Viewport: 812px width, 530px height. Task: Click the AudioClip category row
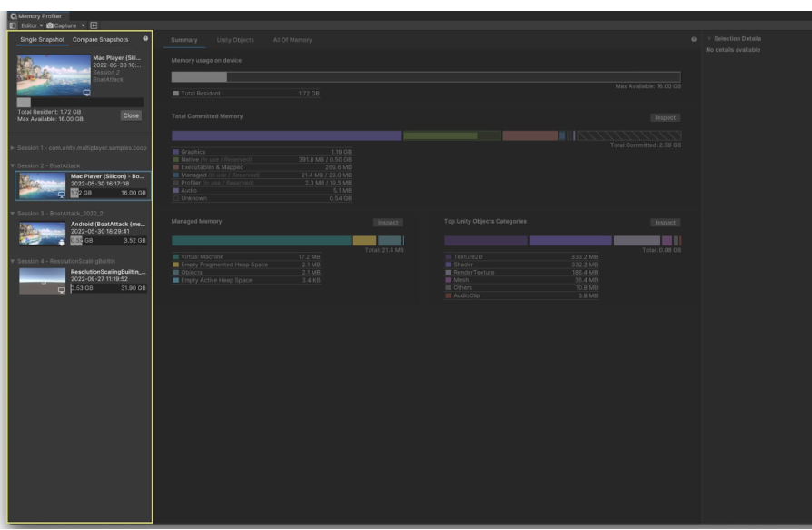pyautogui.click(x=521, y=295)
